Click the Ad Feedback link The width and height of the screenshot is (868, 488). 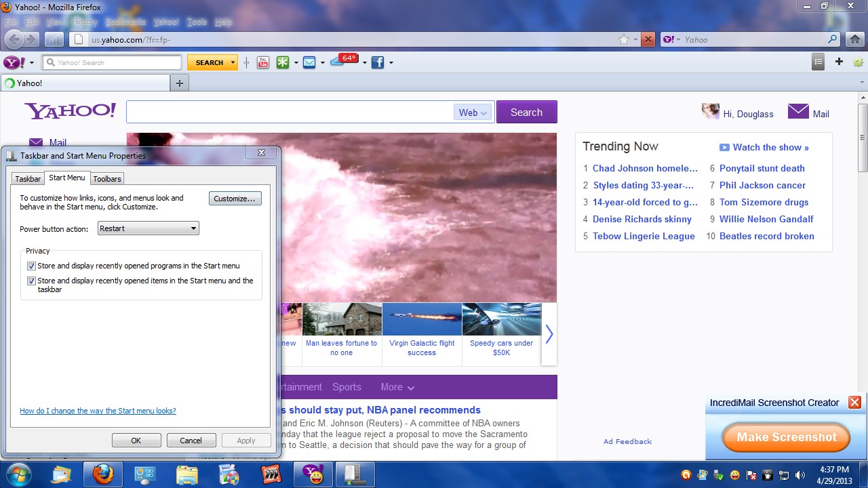(x=627, y=441)
